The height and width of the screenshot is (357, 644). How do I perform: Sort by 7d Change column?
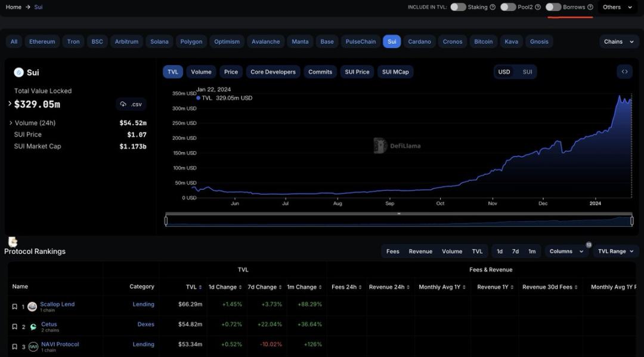coord(280,287)
